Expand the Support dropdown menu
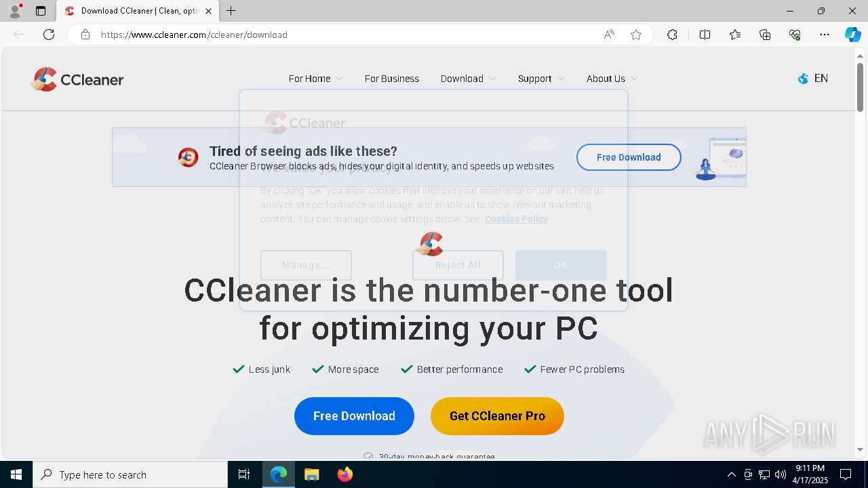This screenshot has width=868, height=488. pyautogui.click(x=541, y=79)
